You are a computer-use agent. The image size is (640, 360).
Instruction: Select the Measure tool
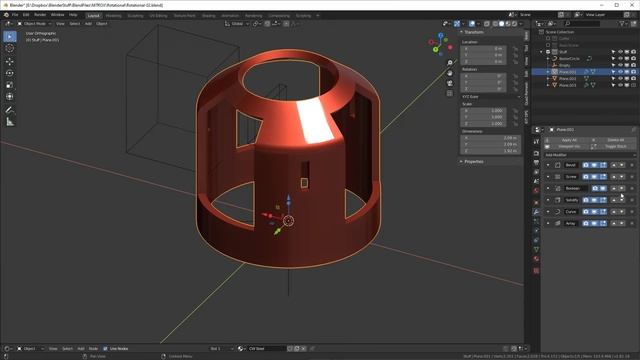[x=10, y=122]
